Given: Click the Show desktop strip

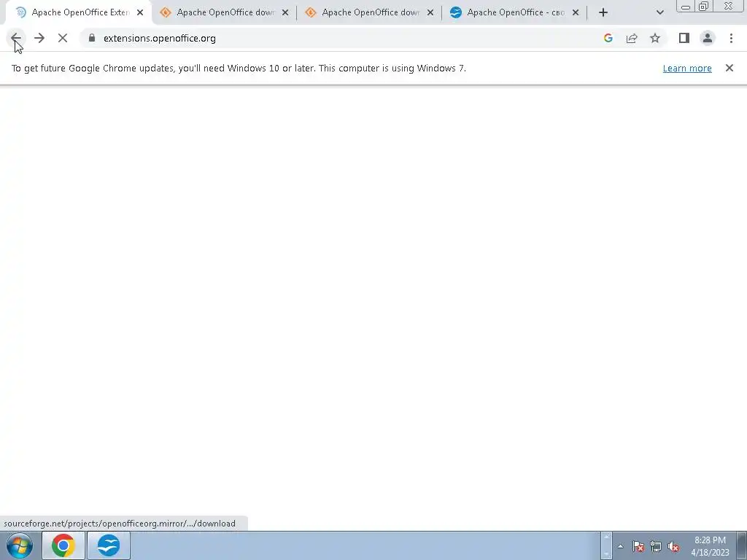Looking at the screenshot, I should (x=742, y=545).
